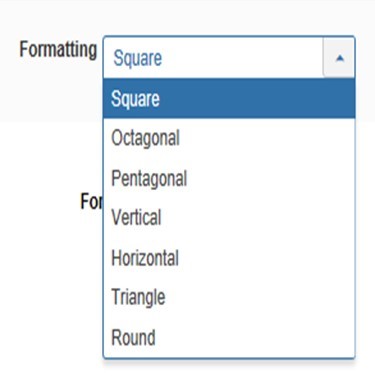375x383 pixels.
Task: Select the highlighted Square option
Action: [x=229, y=99]
